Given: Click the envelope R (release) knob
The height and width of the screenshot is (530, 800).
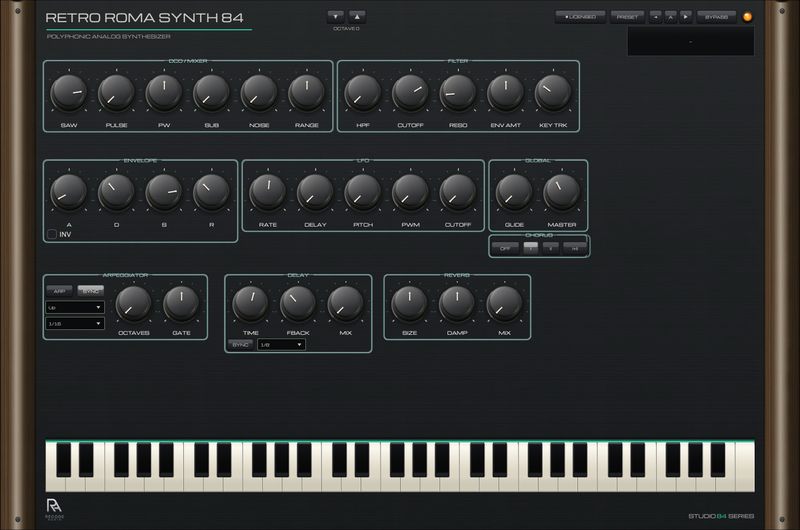Looking at the screenshot, I should [x=211, y=192].
